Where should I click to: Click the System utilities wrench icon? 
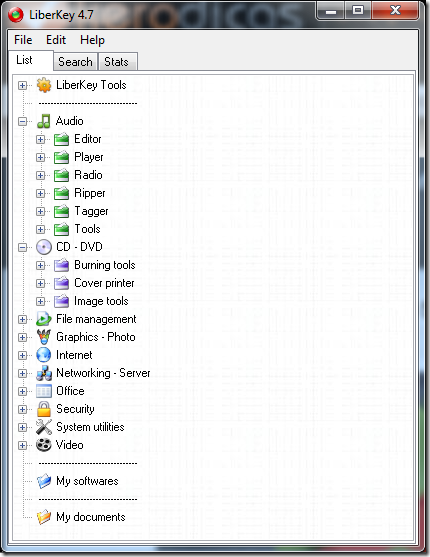(44, 427)
